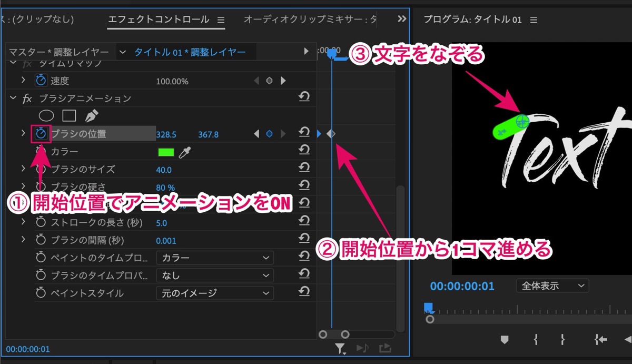
Task: Collapse the ブラシアニメーション effect group
Action: 13,98
